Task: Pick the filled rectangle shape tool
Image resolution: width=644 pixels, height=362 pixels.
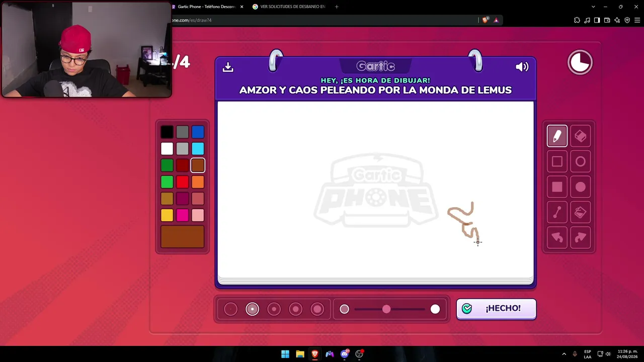Action: 557,187
